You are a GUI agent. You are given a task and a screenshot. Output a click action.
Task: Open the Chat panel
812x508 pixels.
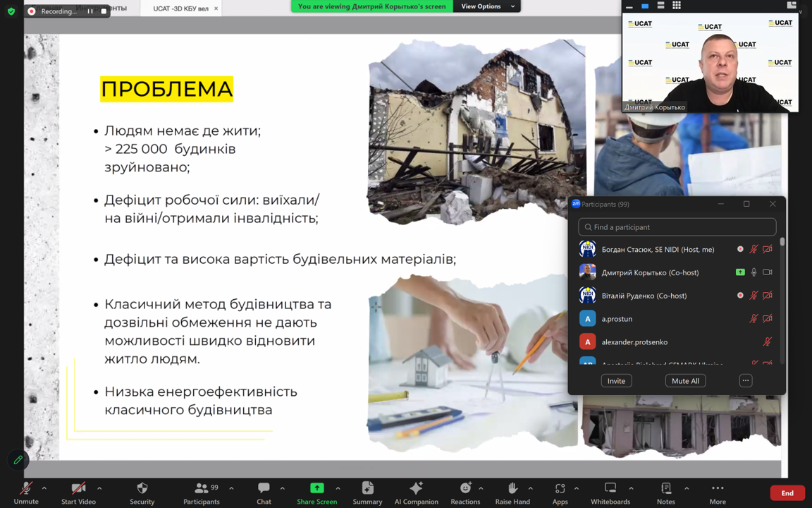(x=264, y=492)
